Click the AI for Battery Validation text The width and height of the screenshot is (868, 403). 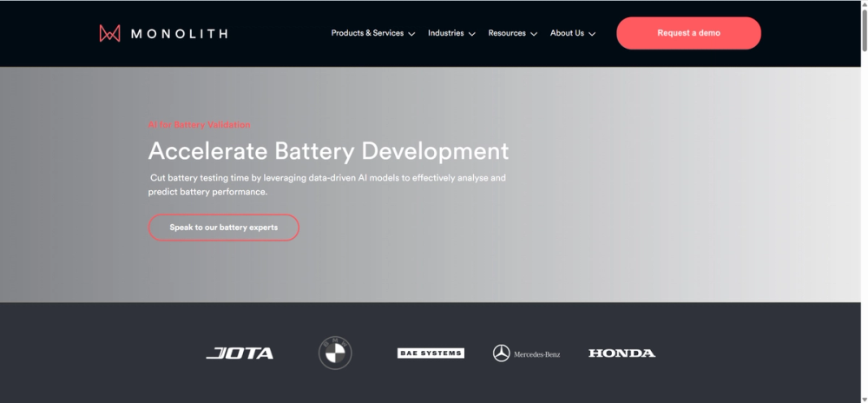click(x=200, y=125)
